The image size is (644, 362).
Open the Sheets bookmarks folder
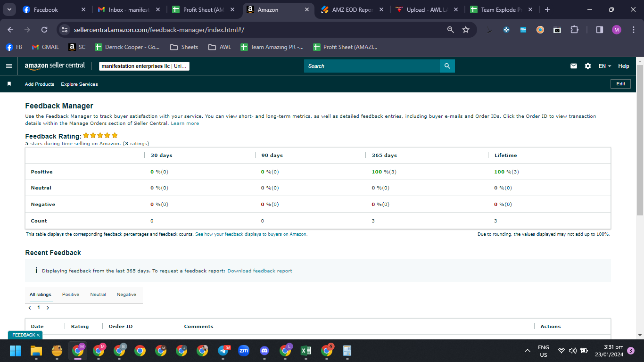tap(184, 47)
